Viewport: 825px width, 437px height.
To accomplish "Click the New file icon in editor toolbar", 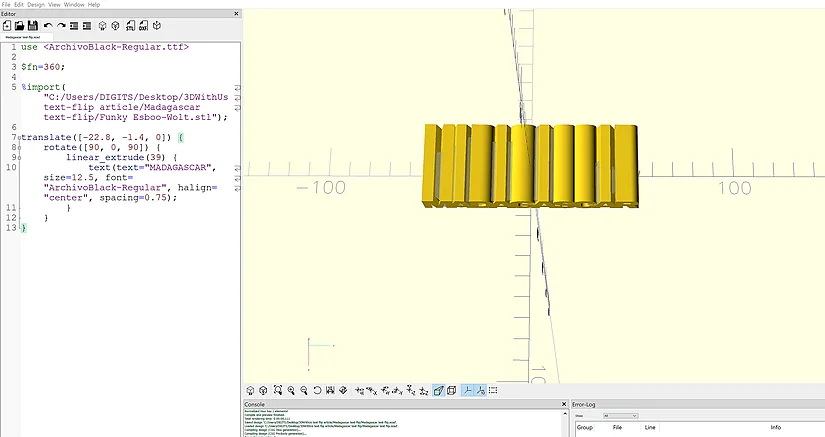I will coord(7,26).
